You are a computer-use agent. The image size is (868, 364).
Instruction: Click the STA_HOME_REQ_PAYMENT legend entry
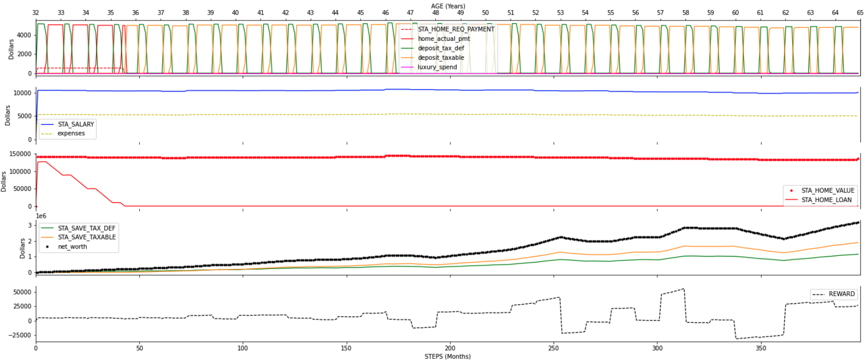pos(456,29)
